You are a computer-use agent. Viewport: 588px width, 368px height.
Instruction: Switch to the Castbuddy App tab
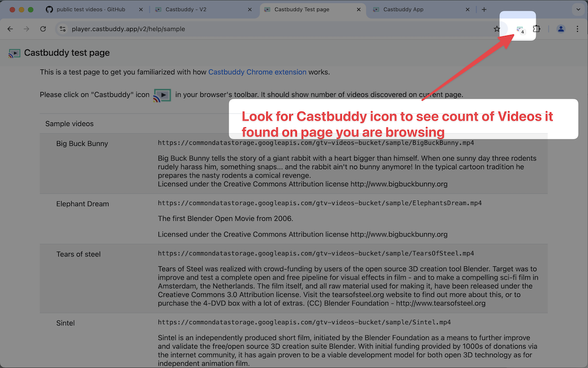[422, 9]
